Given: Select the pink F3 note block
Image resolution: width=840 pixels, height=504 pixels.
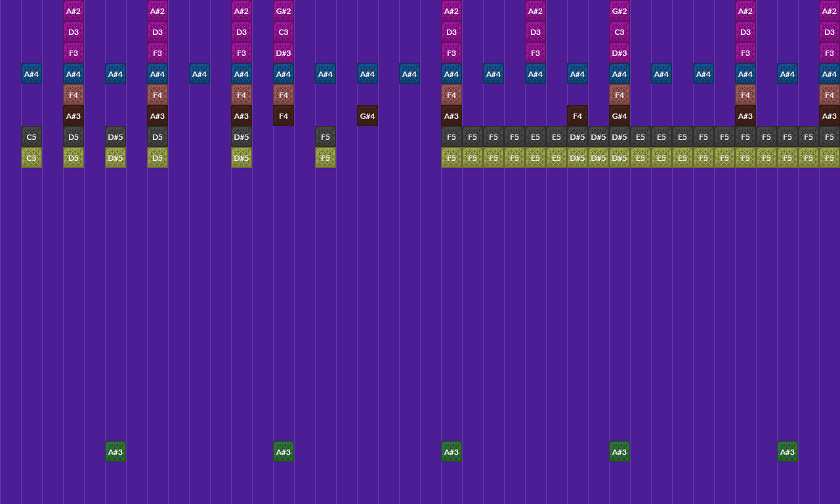Looking at the screenshot, I should click(73, 52).
